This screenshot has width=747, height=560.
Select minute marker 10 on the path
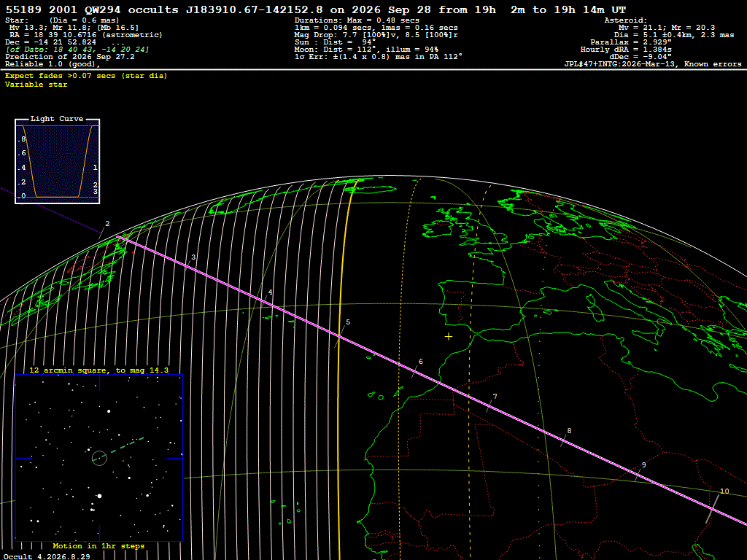click(x=724, y=491)
